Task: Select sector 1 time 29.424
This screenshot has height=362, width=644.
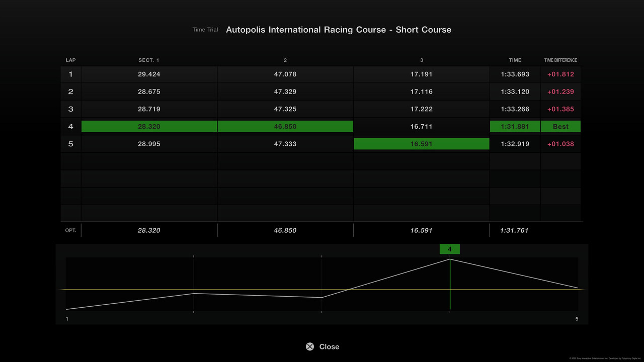Action: [149, 74]
